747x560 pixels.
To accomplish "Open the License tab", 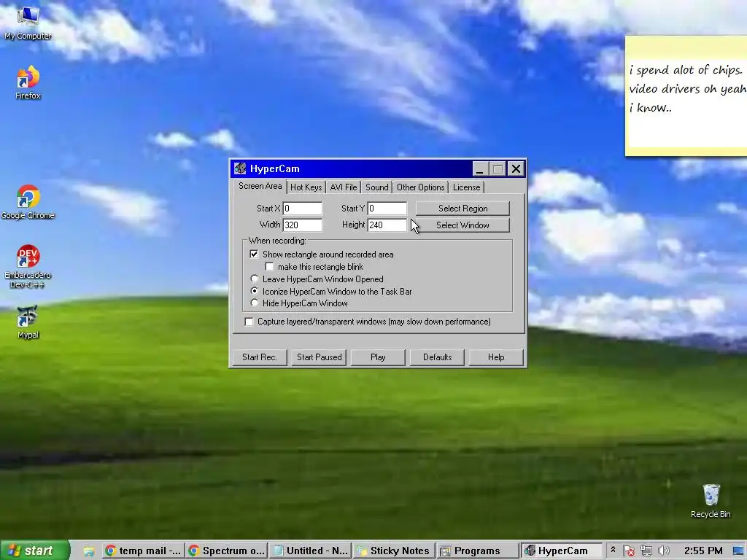I will pyautogui.click(x=466, y=187).
